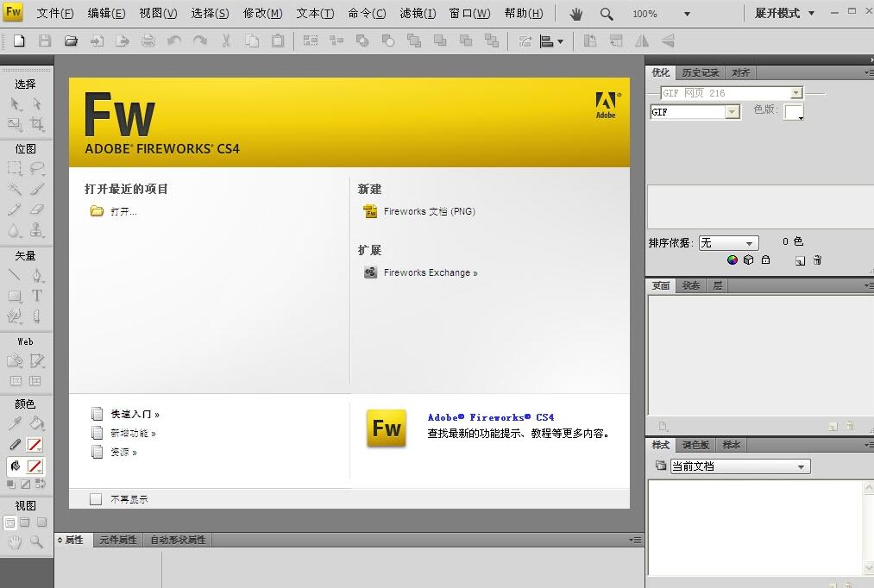Image resolution: width=874 pixels, height=588 pixels.
Task: Click the 快速入门 link
Action: coord(135,414)
